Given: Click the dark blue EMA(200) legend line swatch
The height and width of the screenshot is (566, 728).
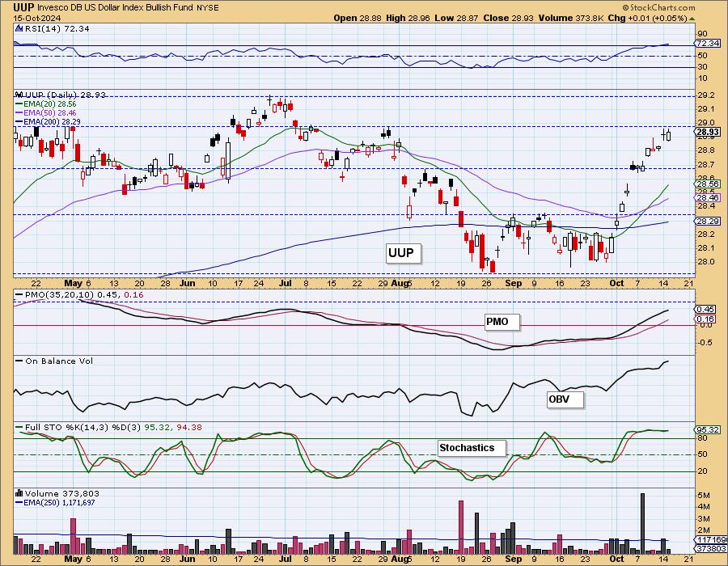Looking at the screenshot, I should pos(19,121).
